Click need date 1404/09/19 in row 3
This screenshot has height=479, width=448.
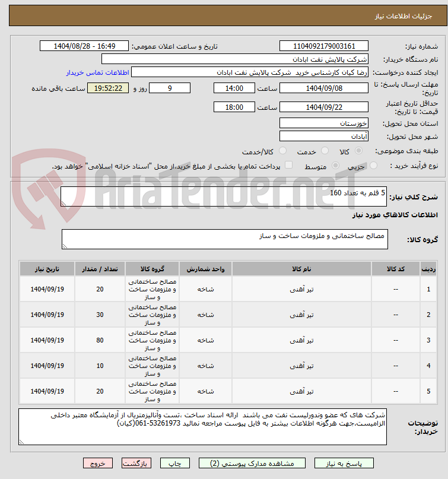(x=47, y=340)
